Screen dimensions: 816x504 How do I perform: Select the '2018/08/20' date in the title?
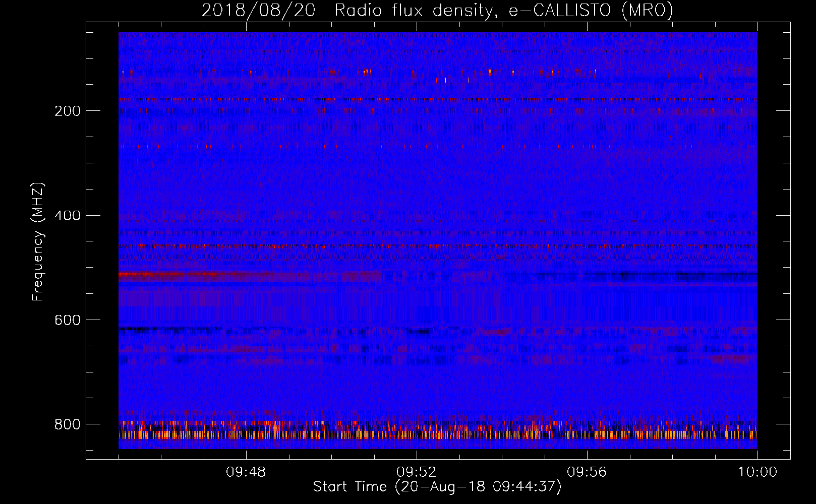[259, 10]
